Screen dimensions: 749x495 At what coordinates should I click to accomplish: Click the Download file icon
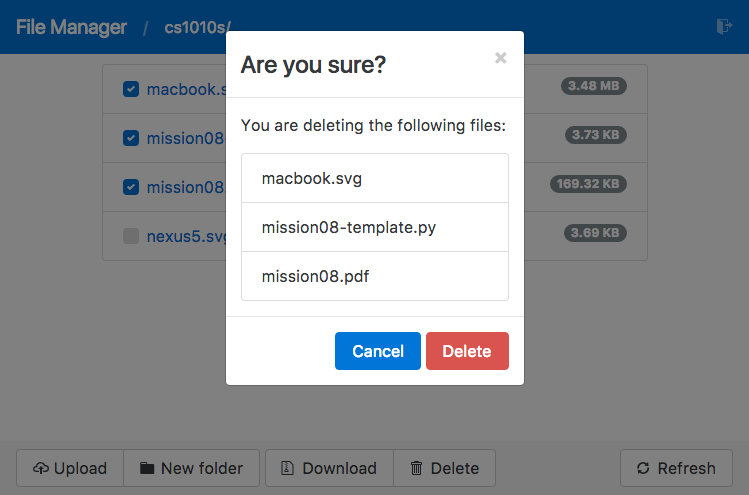coord(287,468)
